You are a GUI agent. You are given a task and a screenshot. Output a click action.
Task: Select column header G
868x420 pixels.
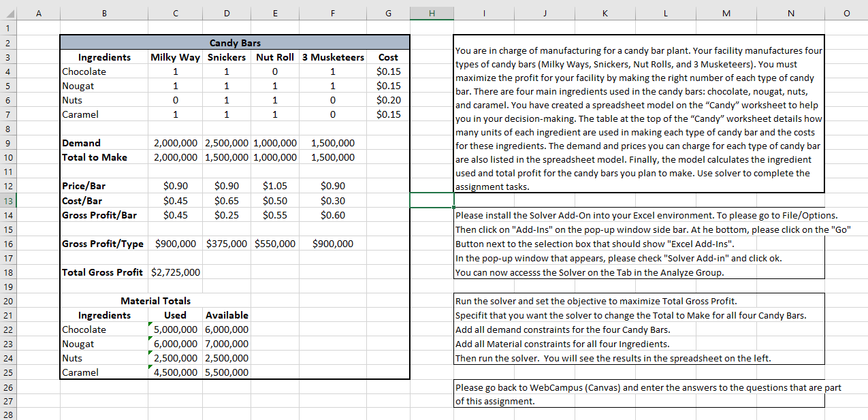[x=388, y=12]
